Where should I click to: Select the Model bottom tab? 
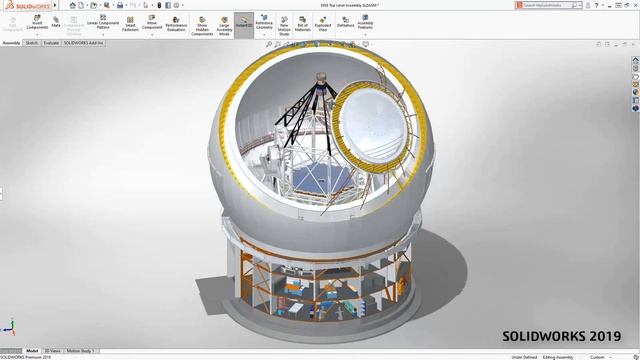32,351
